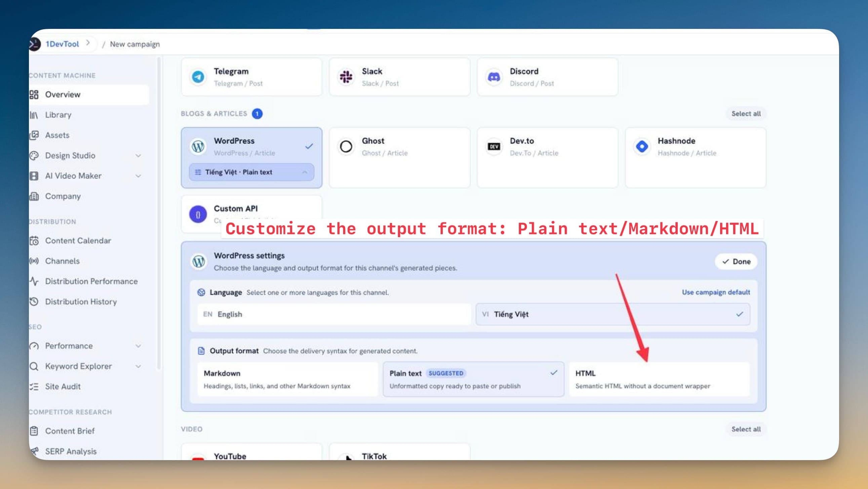This screenshot has height=489, width=868.
Task: Click the 1DevTool terminal logo icon
Action: pyautogui.click(x=35, y=44)
